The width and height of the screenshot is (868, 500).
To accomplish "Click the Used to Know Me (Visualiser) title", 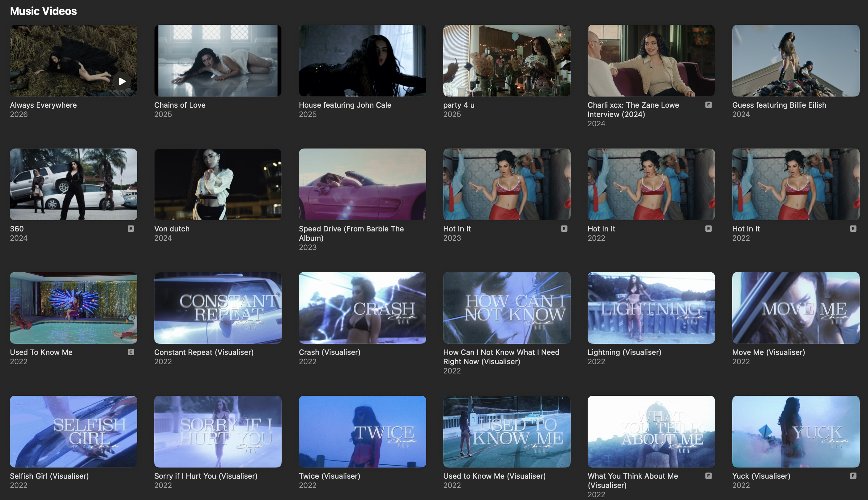I will click(x=494, y=476).
